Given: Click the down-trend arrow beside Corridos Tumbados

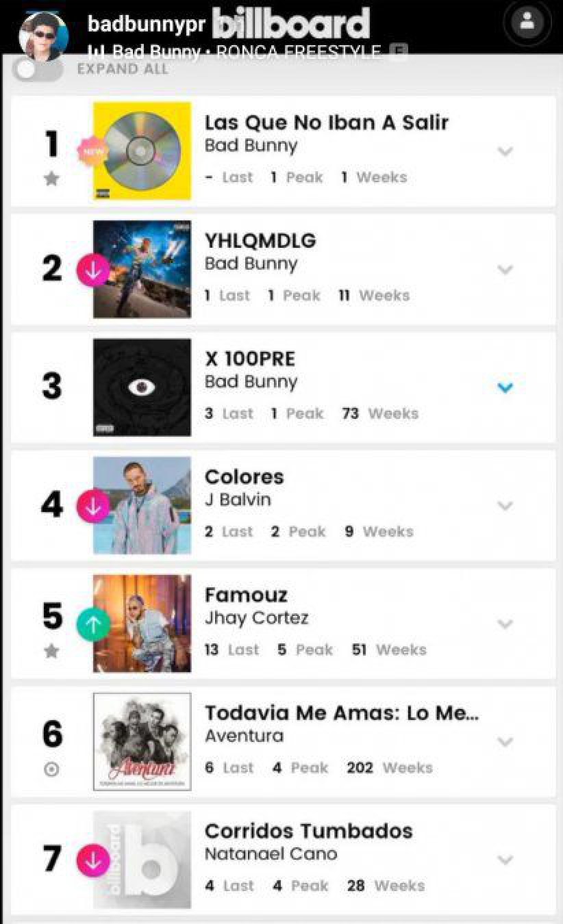Looking at the screenshot, I should pos(94,860).
